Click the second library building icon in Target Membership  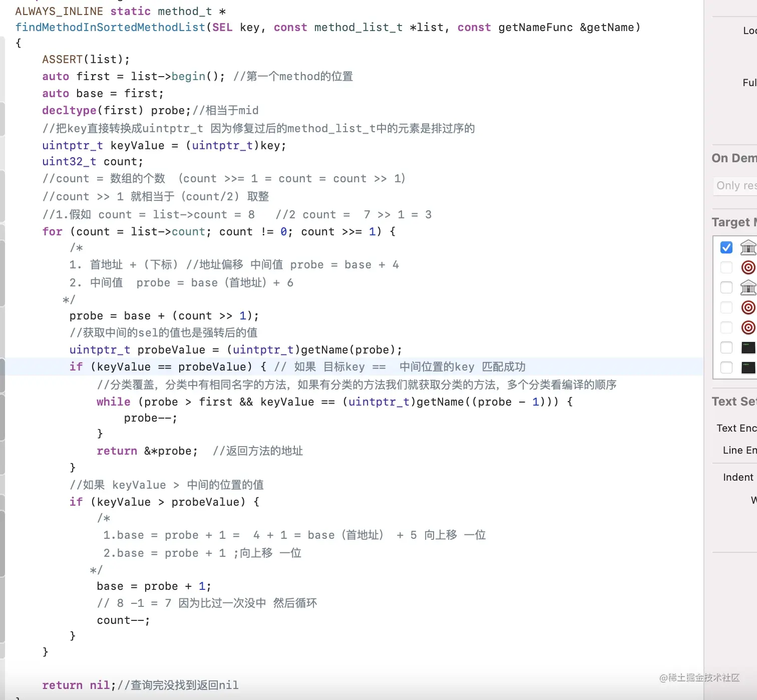click(748, 287)
